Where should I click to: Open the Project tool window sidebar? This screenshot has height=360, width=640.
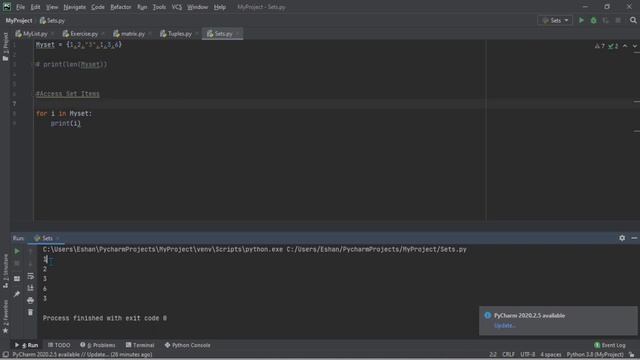point(5,46)
